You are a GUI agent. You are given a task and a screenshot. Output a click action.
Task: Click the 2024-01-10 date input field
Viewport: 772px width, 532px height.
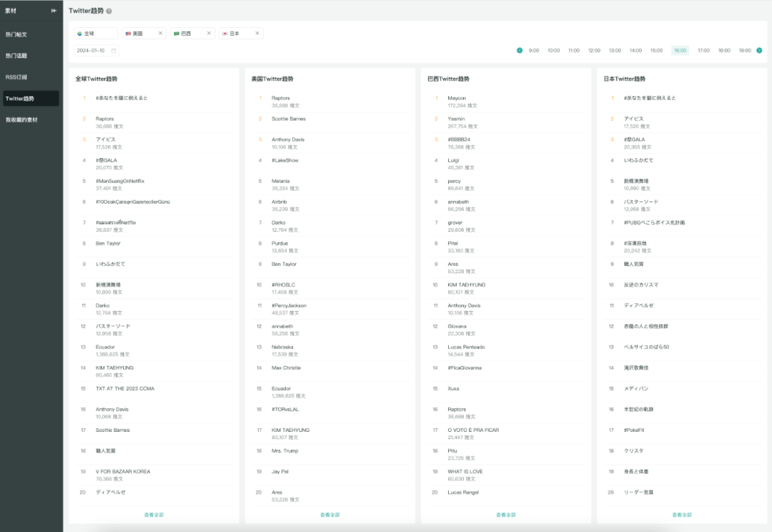[96, 51]
